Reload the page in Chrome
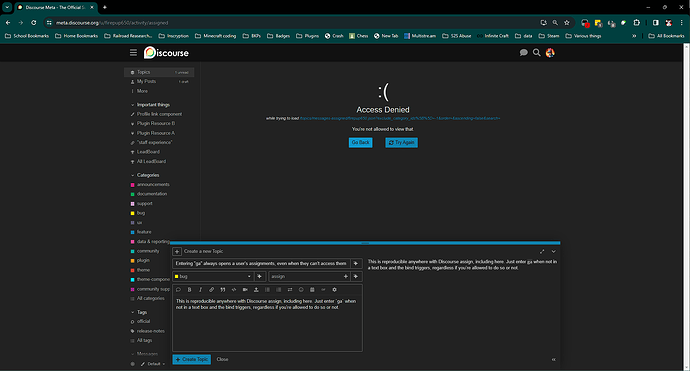Screen dimensions: 690x371 (33, 22)
